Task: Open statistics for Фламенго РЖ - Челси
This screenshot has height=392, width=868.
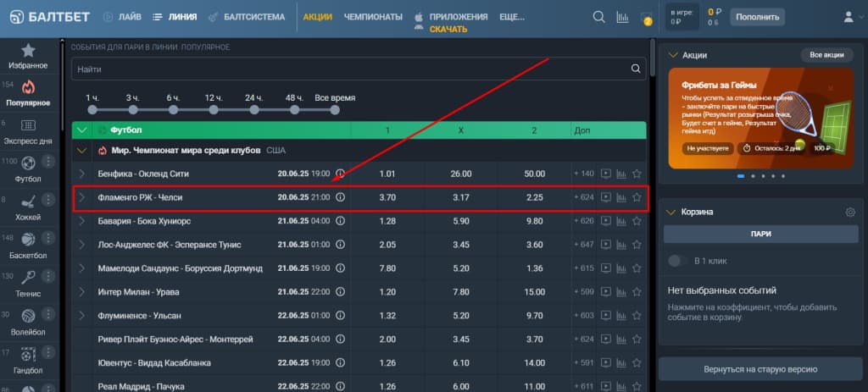Action: pos(621,197)
